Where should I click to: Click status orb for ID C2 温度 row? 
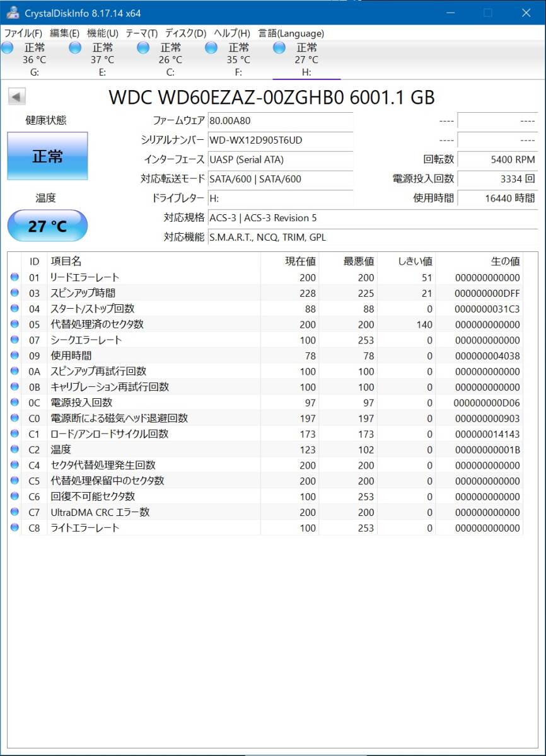click(15, 450)
